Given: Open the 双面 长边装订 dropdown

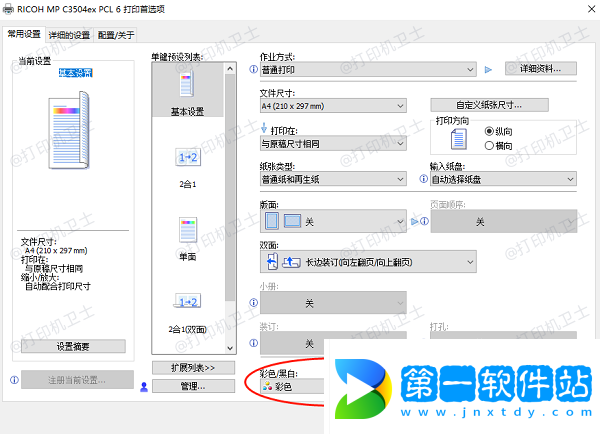Looking at the screenshot, I should tap(368, 262).
